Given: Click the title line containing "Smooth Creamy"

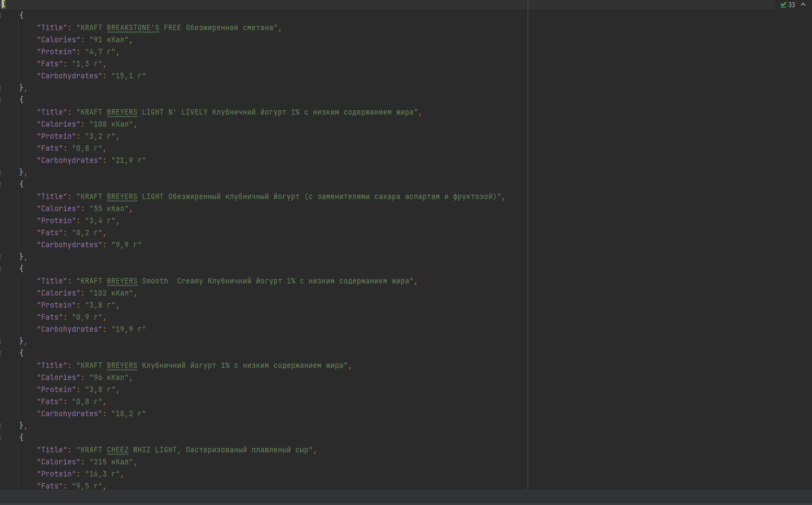Looking at the screenshot, I should pos(227,281).
